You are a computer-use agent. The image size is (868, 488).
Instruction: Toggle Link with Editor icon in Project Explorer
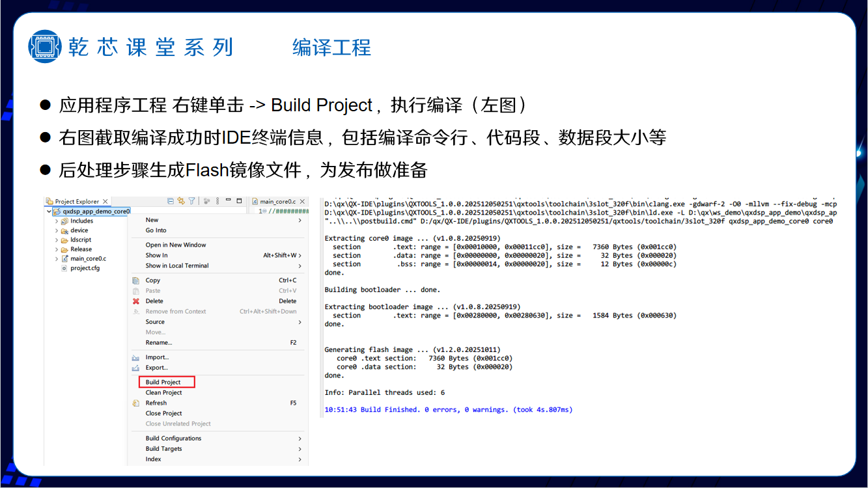point(181,201)
